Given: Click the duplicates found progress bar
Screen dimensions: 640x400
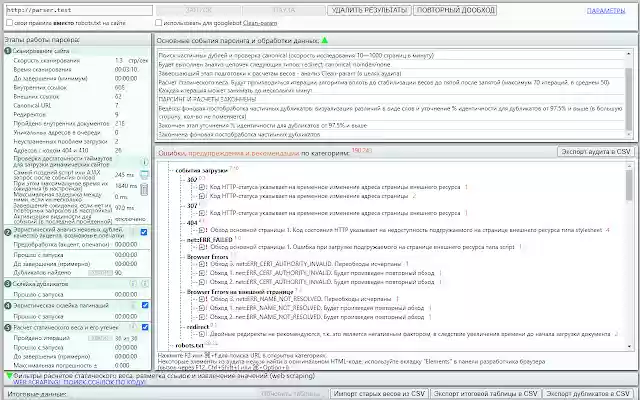Looking at the screenshot, I should click(100, 273).
